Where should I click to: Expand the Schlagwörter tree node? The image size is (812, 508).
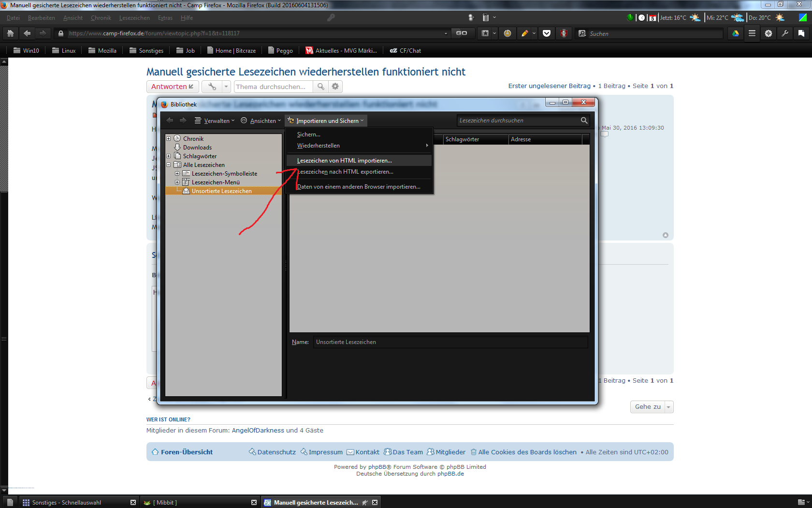169,156
